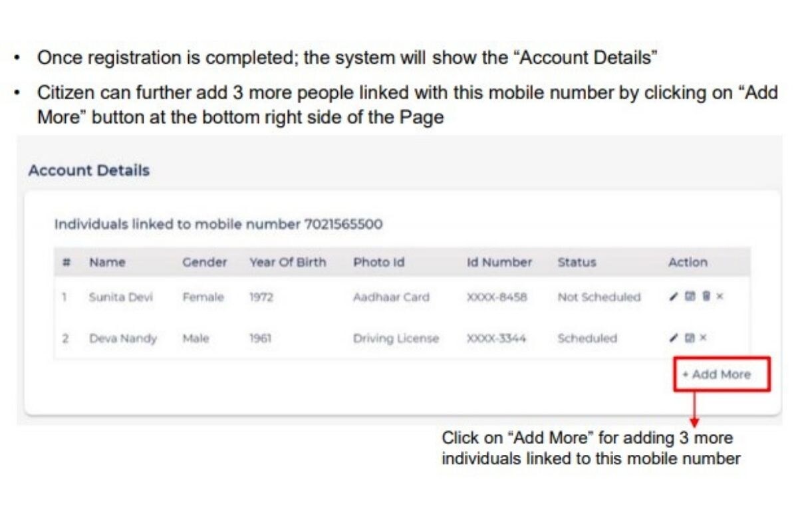
Task: Select Deva Nandy's table row
Action: (332, 338)
